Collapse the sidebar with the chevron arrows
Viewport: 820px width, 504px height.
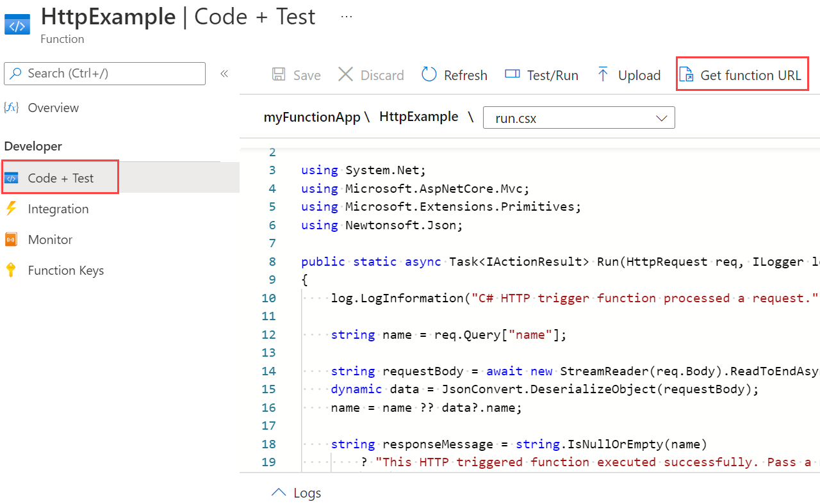224,73
